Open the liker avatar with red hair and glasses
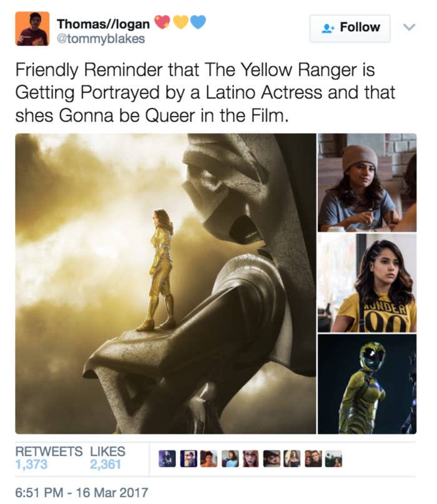 tap(251, 458)
